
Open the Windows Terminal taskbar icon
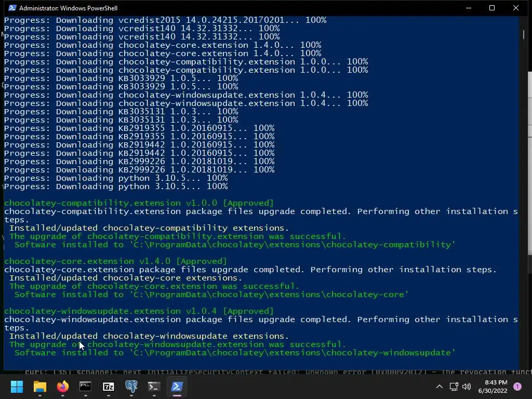(154, 387)
